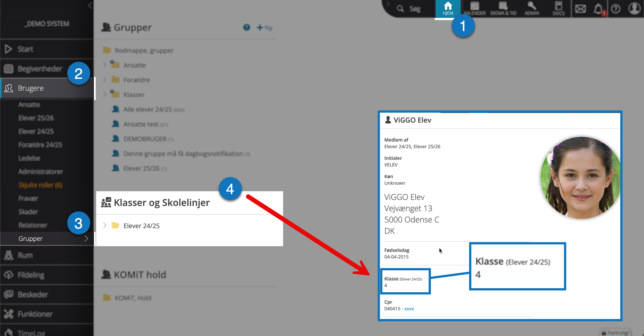Open the Kalender icon in top bar

point(475,9)
